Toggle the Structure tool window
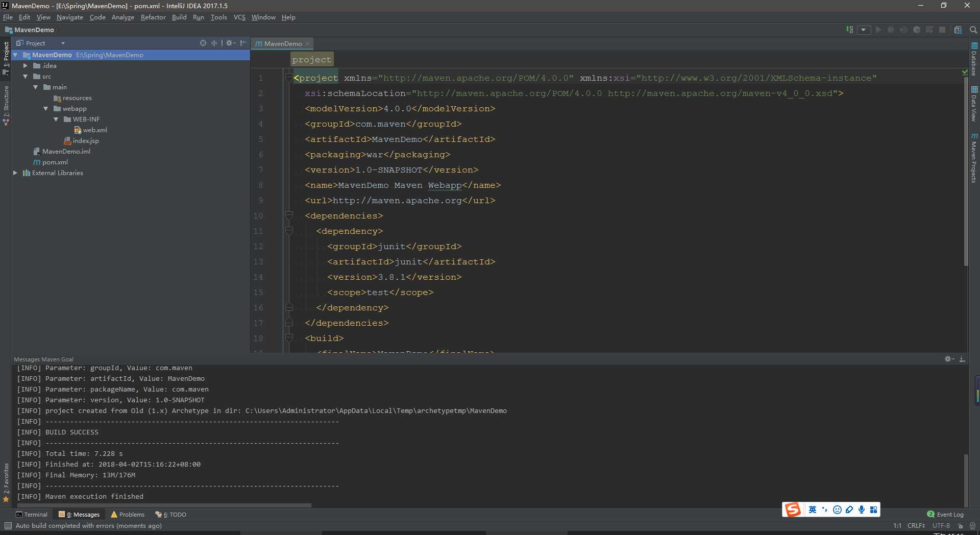This screenshot has height=535, width=980. 6,105
